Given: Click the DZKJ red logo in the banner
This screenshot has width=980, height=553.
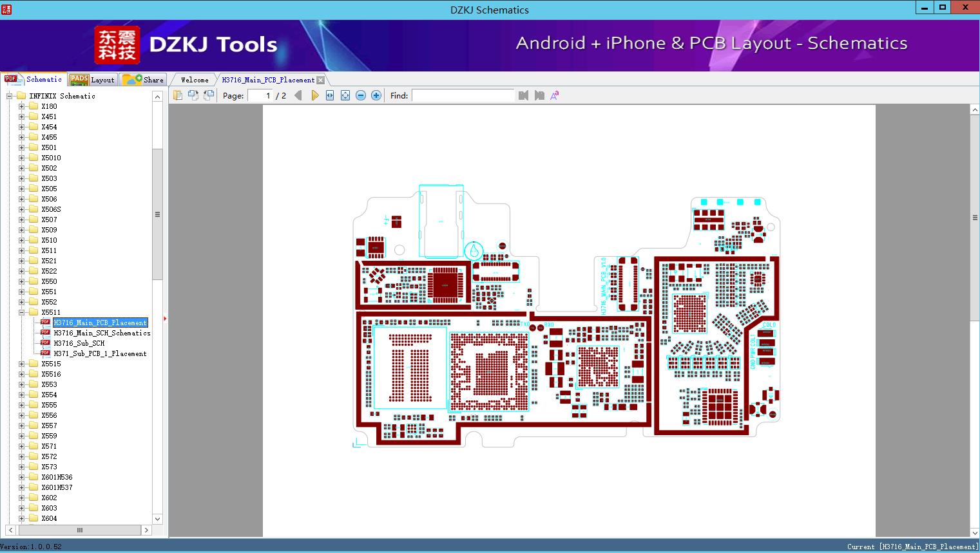Looking at the screenshot, I should [x=117, y=45].
